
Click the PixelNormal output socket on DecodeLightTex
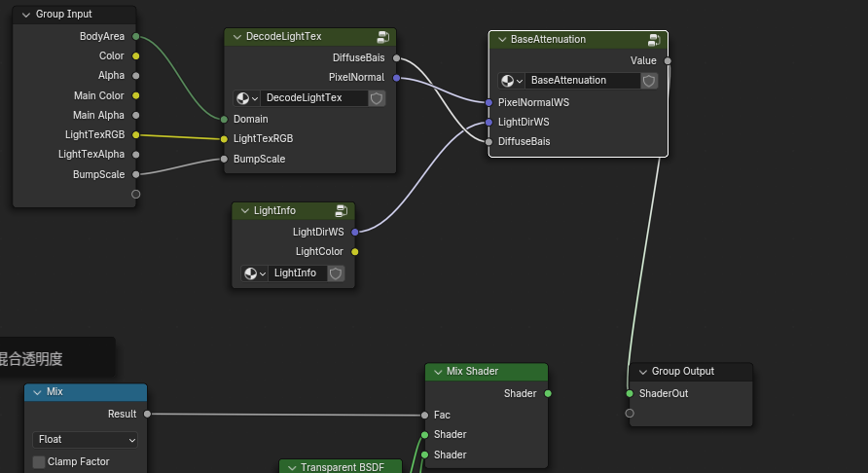(397, 78)
